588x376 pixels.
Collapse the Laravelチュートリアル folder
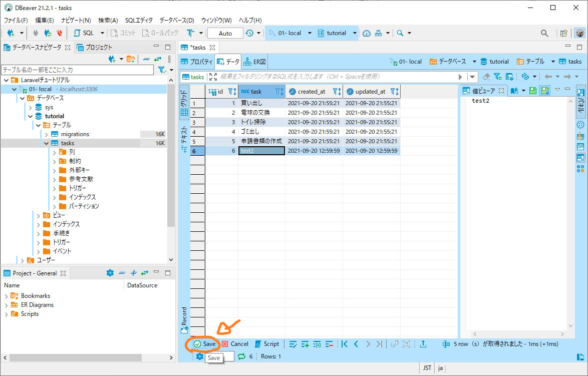(6, 80)
